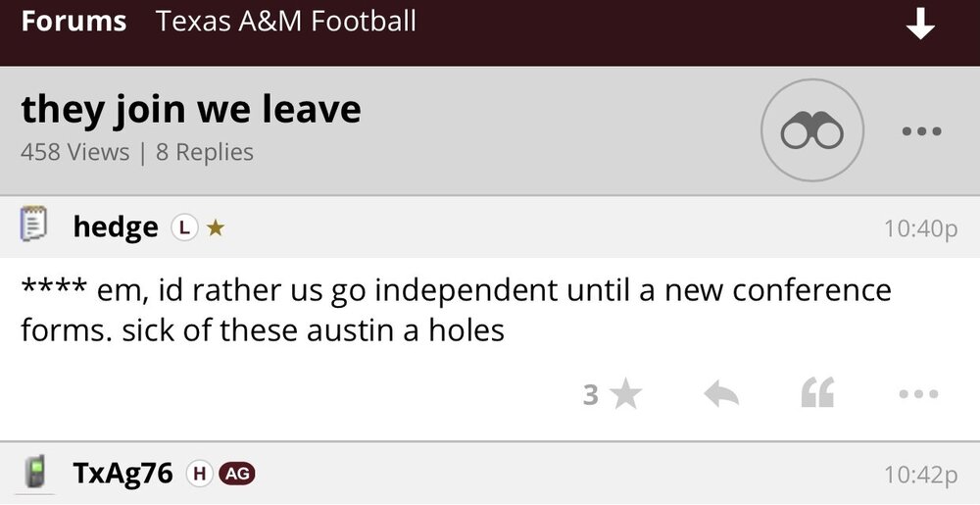Open thread options ellipsis beside binoculars
Image resolution: width=980 pixels, height=505 pixels.
pos(921,131)
